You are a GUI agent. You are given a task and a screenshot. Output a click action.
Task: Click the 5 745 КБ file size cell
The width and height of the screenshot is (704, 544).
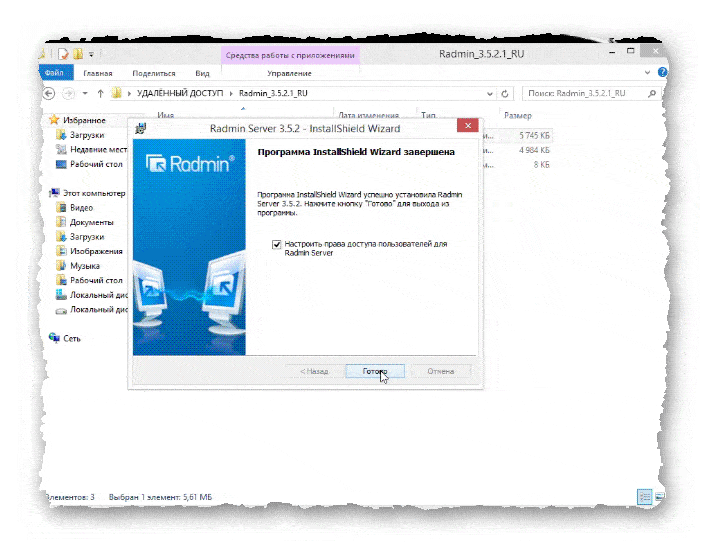534,135
